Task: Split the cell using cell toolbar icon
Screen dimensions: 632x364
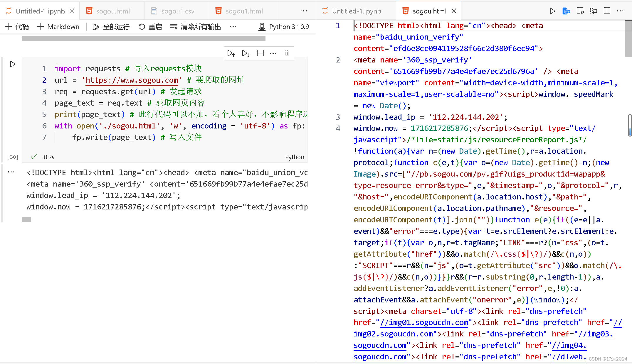Action: click(x=260, y=53)
